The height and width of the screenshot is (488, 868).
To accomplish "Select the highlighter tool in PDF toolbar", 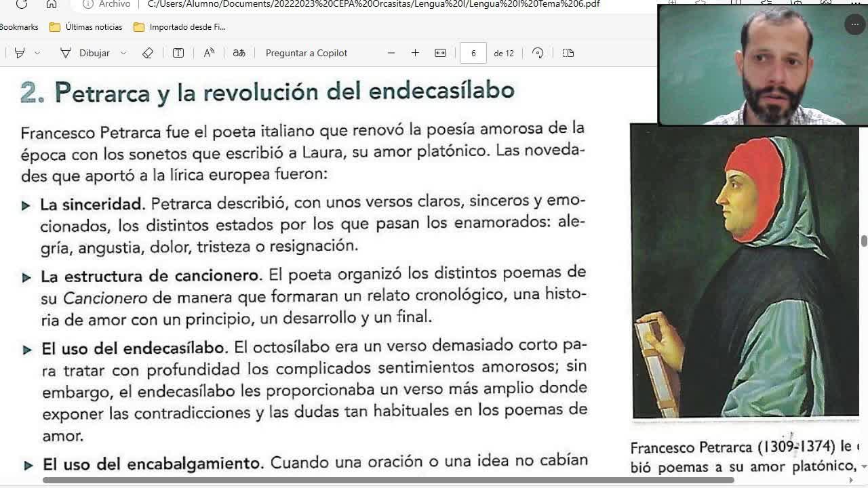I will pos(20,53).
